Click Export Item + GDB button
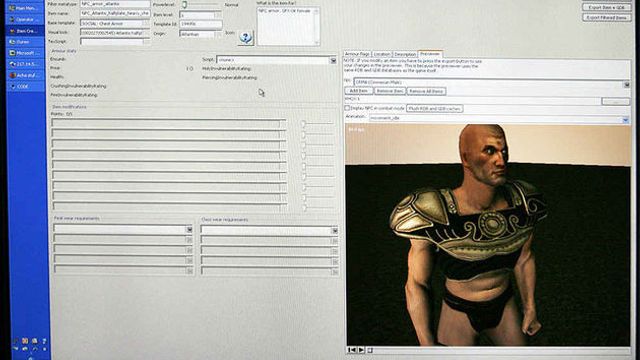The height and width of the screenshot is (360, 640). tap(607, 7)
